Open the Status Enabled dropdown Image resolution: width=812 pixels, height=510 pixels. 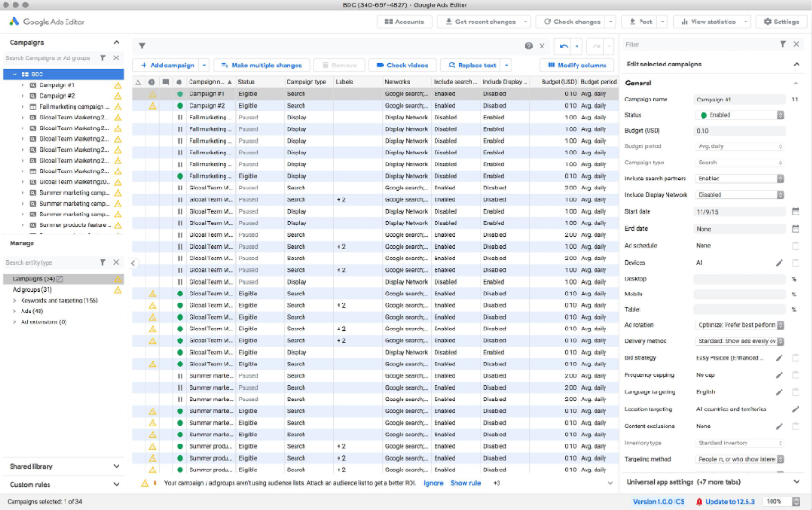click(739, 115)
